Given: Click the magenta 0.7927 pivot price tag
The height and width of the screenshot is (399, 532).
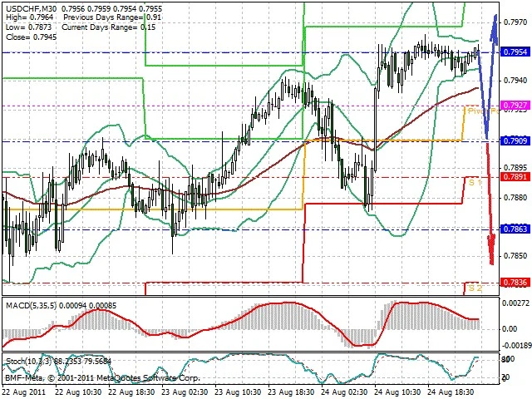Looking at the screenshot, I should (515, 106).
